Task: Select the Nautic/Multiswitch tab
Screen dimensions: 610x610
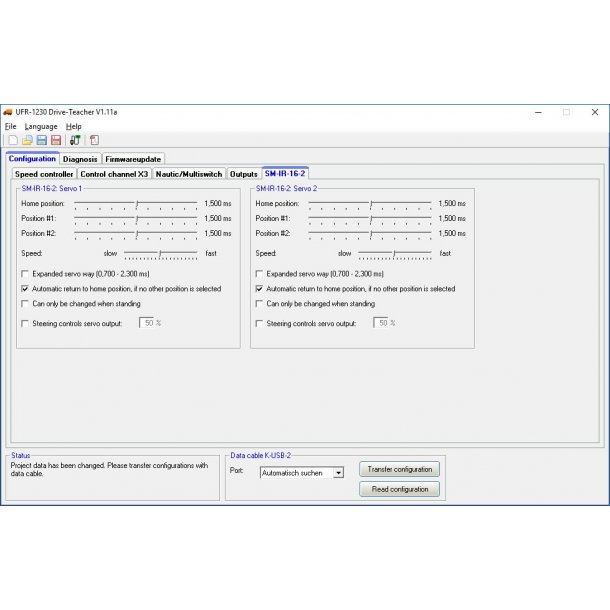Action: (189, 174)
